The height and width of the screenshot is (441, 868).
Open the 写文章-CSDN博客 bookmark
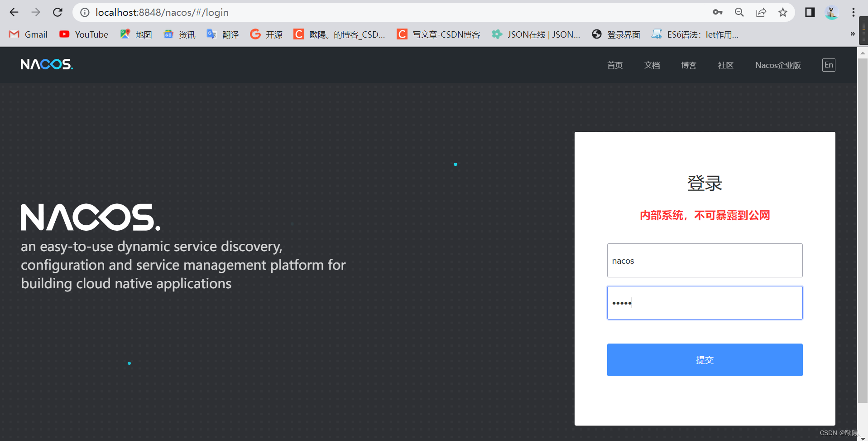pyautogui.click(x=438, y=34)
